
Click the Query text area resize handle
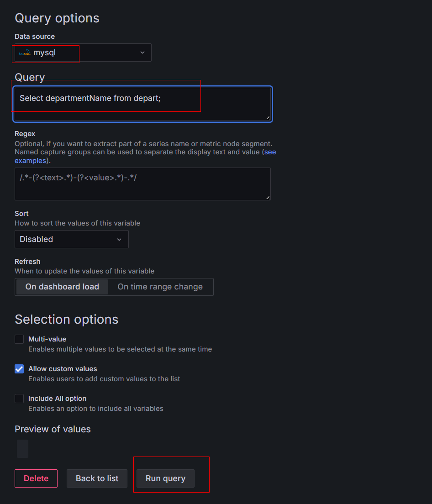268,118
